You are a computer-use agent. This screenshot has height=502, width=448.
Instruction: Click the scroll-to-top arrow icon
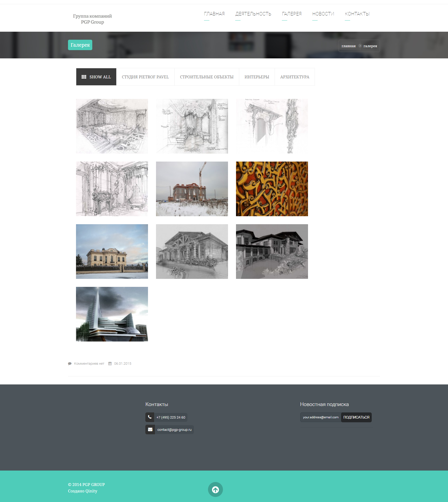[x=215, y=489]
